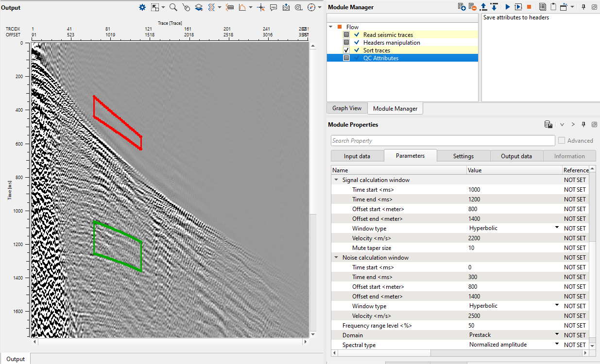
Task: Click the layers stack icon
Action: [x=199, y=7]
